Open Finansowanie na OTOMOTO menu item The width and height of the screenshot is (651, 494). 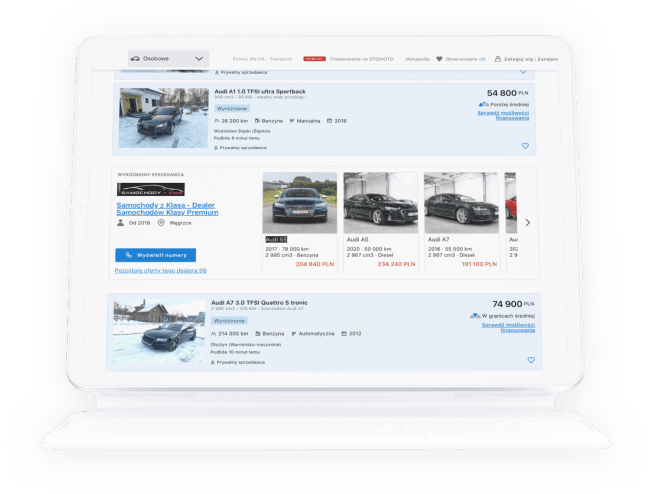[x=362, y=59]
